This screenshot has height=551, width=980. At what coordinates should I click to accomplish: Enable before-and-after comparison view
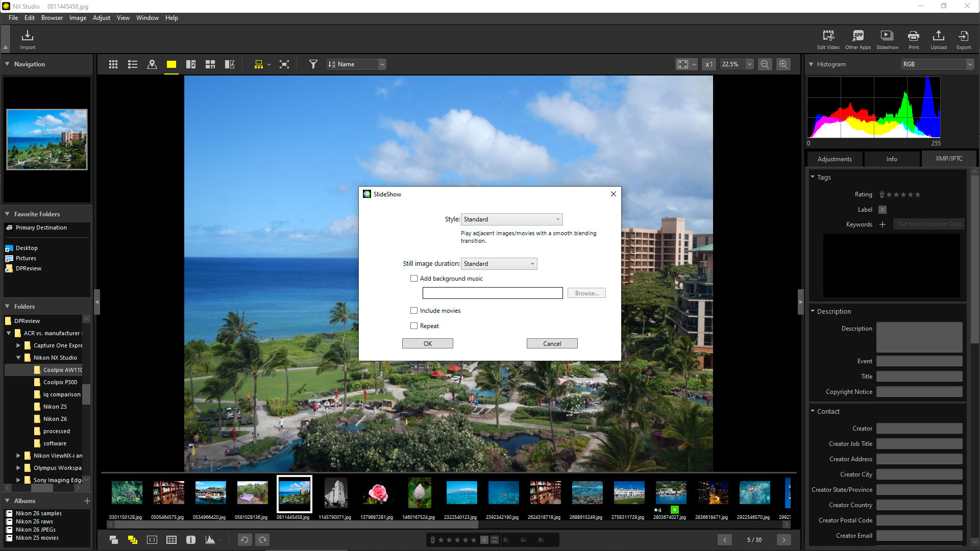click(x=230, y=64)
